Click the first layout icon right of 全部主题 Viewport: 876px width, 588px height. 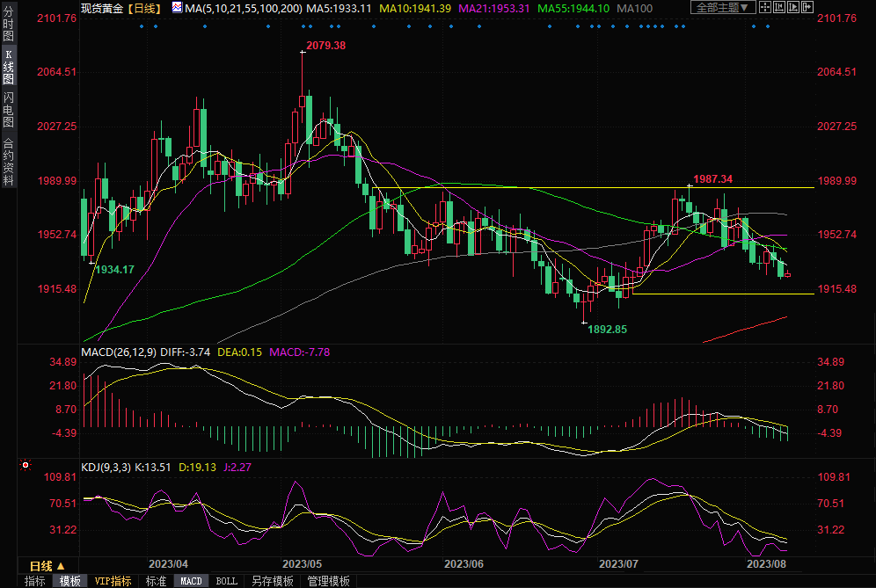766,8
